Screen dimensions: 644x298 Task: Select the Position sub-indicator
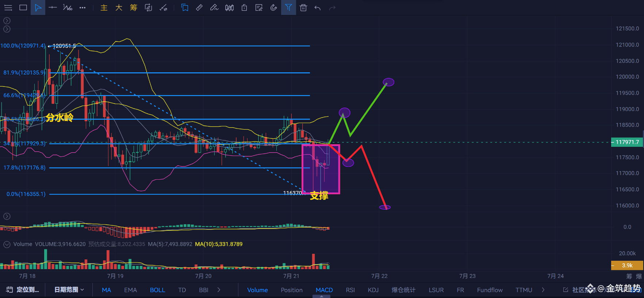pyautogui.click(x=291, y=290)
